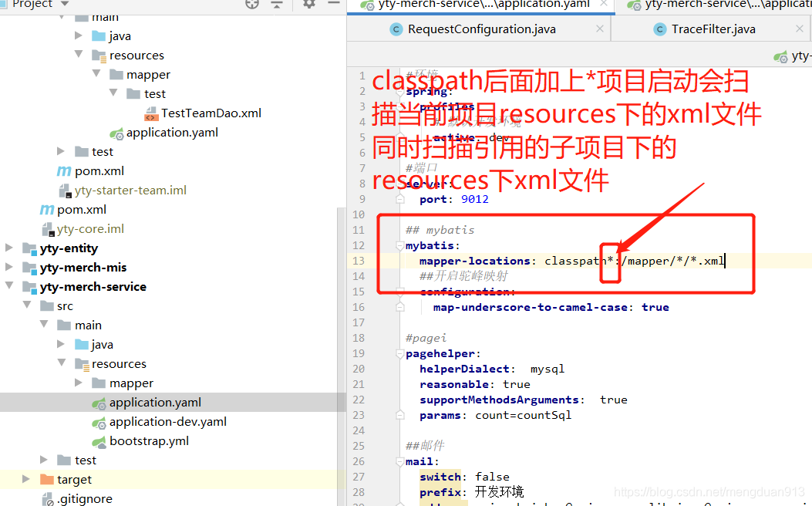812x506 pixels.
Task: Select the yty-merch-mis module name
Action: tap(83, 268)
